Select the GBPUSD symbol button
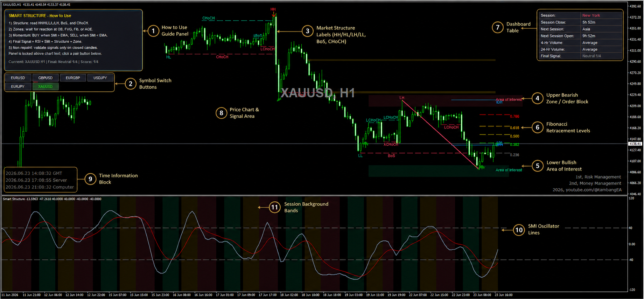Image resolution: width=644 pixels, height=299 pixels. (45, 78)
